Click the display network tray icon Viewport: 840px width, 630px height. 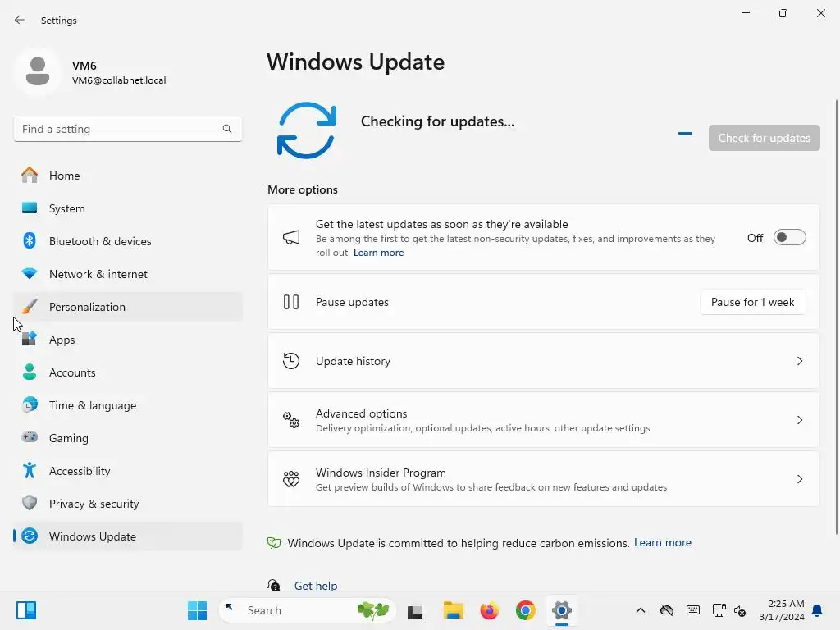tap(719, 610)
